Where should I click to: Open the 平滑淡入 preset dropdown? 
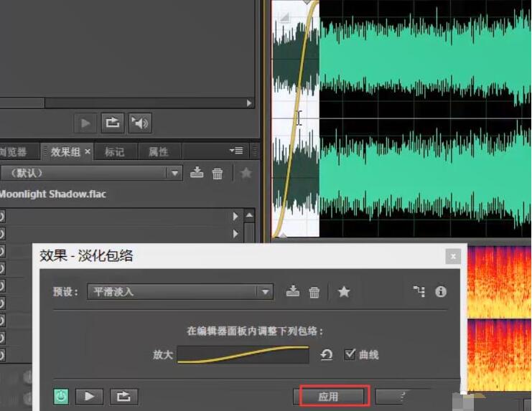(180, 291)
